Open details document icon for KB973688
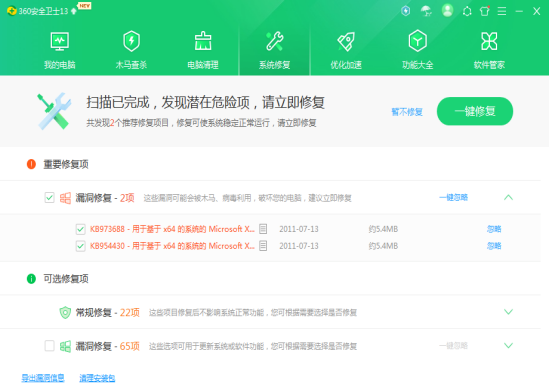This screenshot has width=550, height=391. [x=263, y=229]
